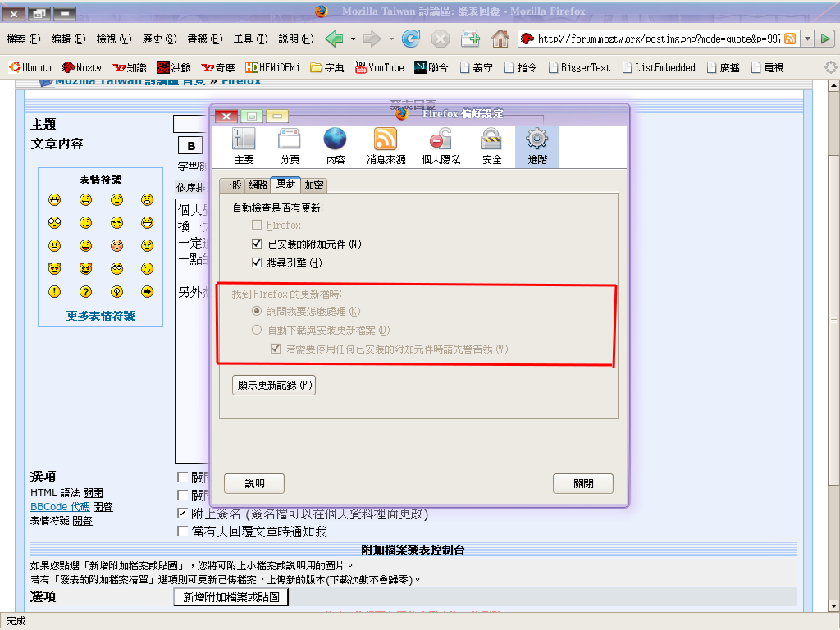
Task: Open the back button history dropdown arrow
Action: point(353,39)
